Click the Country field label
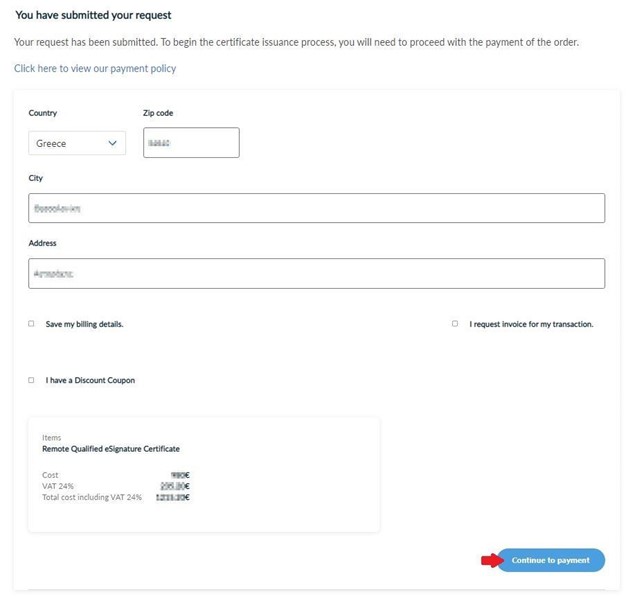Viewport: 635px width, 599px height. (42, 113)
